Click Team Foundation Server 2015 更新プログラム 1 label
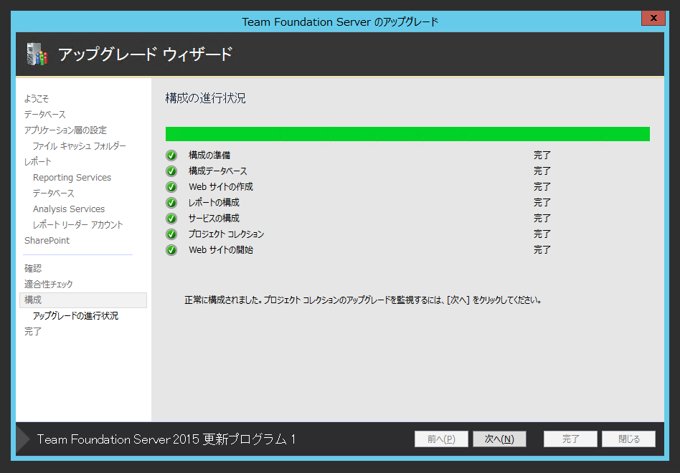Image resolution: width=680 pixels, height=473 pixels. [166, 439]
